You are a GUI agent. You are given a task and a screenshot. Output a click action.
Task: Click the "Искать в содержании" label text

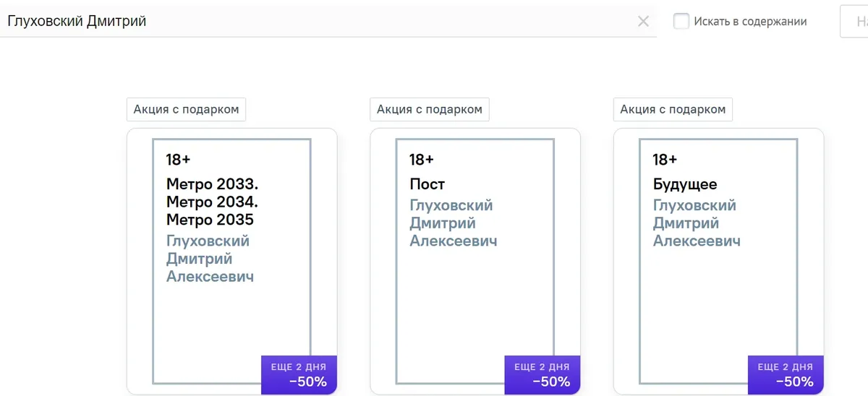[750, 22]
